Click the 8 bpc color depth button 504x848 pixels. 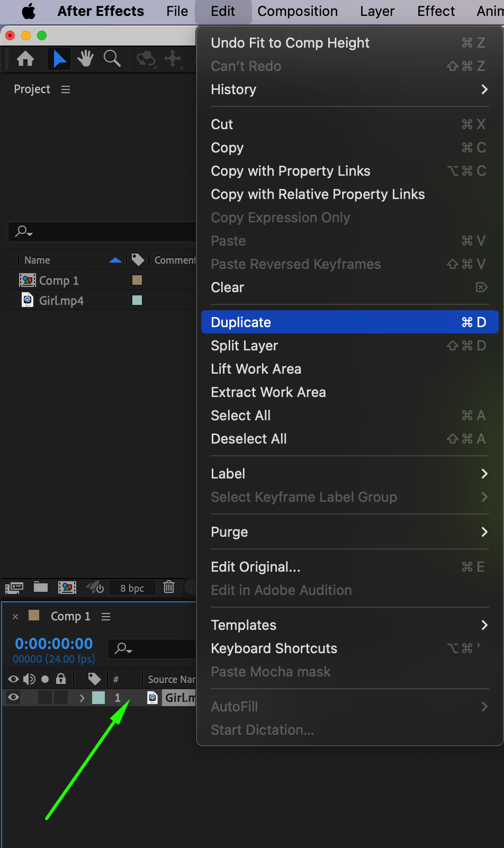tap(132, 588)
